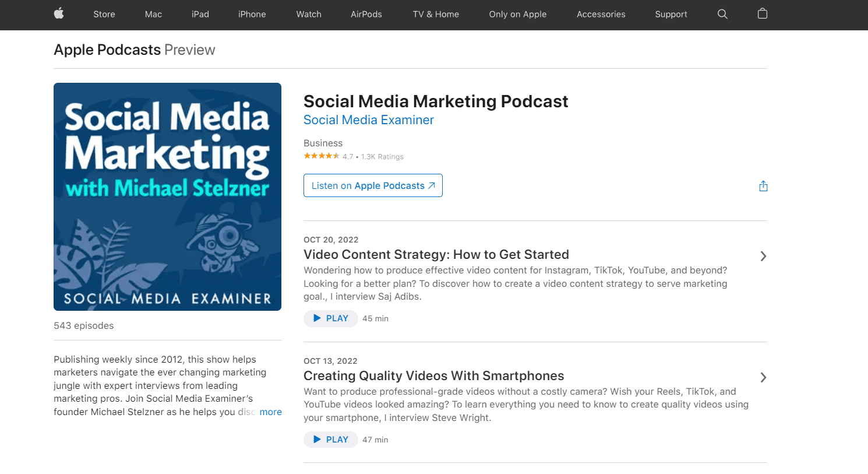Viewport: 868px width, 474px height.
Task: Open the Mac menu item
Action: 153,14
